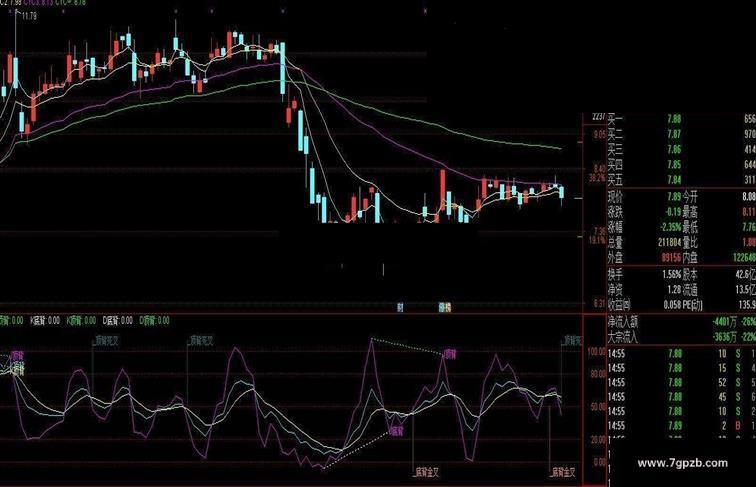Image resolution: width=756 pixels, height=487 pixels.
Task: Click the D顶背: 0.00 indicator label
Action: point(154,321)
